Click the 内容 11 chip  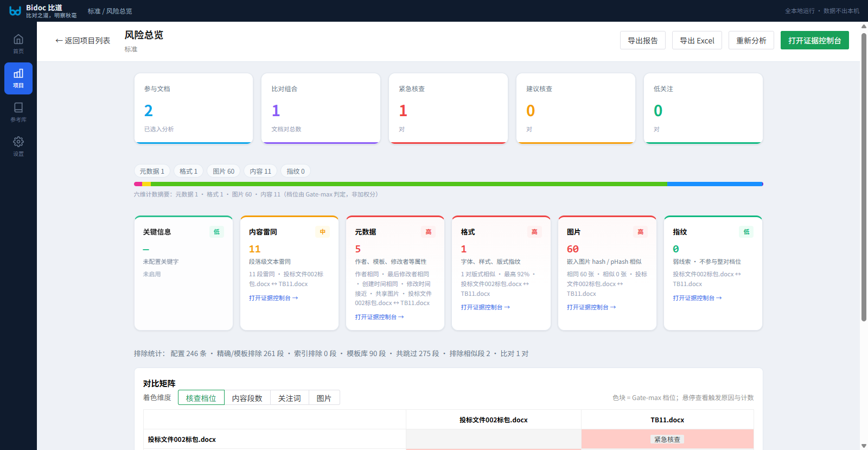click(260, 171)
